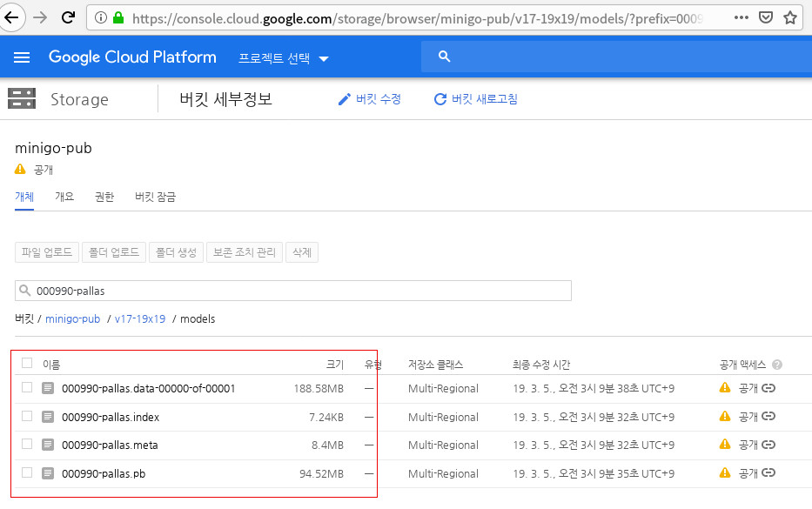Click the refresh icon for 버킷 새로고침

[440, 99]
